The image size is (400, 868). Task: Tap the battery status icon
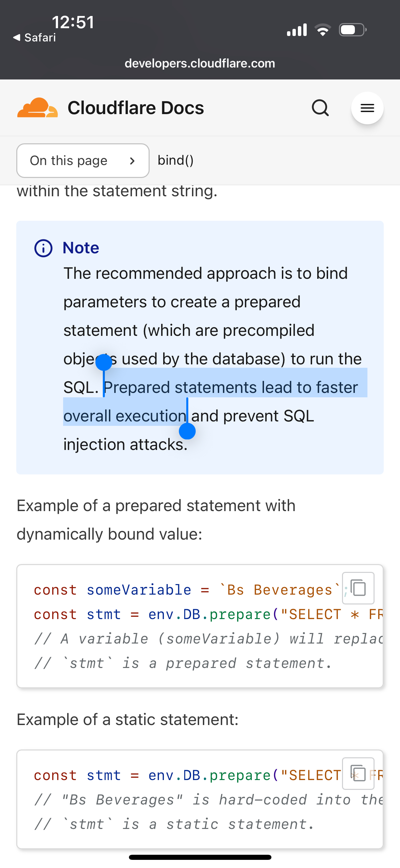pyautogui.click(x=353, y=30)
